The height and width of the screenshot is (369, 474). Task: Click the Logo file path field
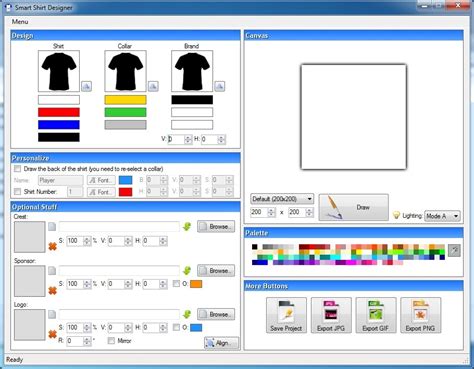tap(119, 314)
